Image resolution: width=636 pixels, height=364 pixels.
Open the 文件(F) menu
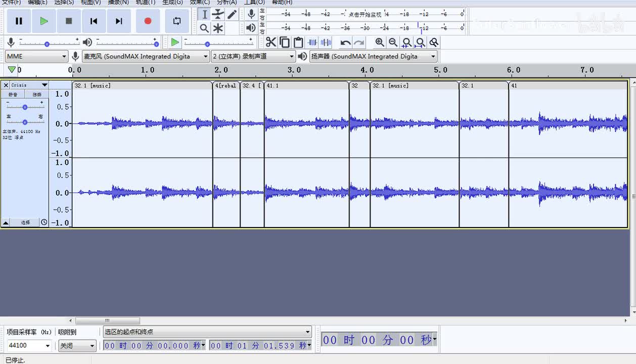(x=11, y=2)
